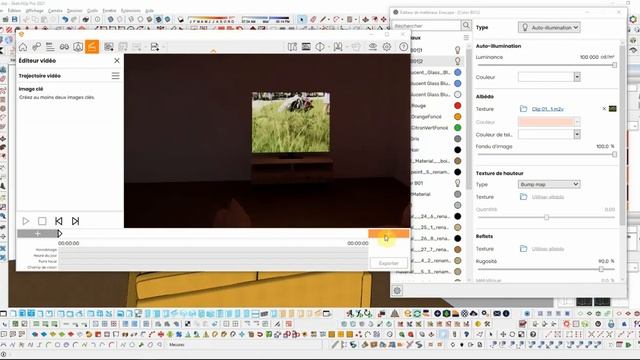This screenshot has height=360, width=640.
Task: Stop the video preview
Action: click(42, 221)
